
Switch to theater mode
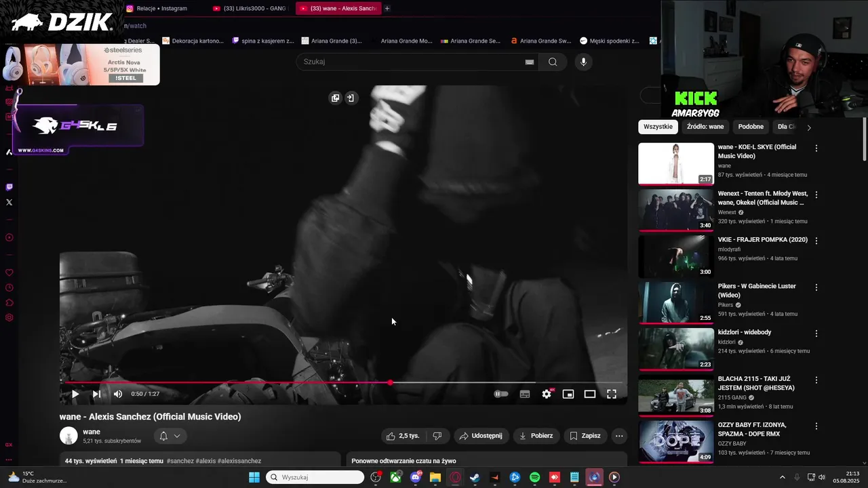(590, 394)
